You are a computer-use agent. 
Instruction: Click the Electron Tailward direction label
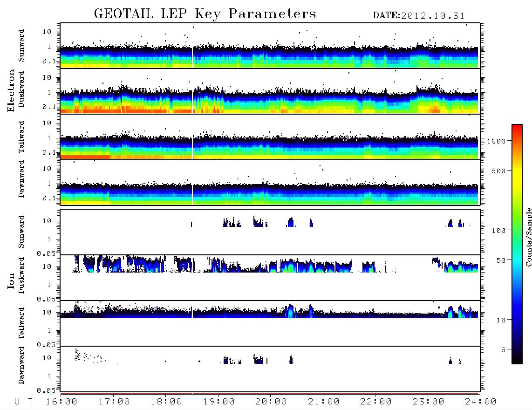coord(21,137)
